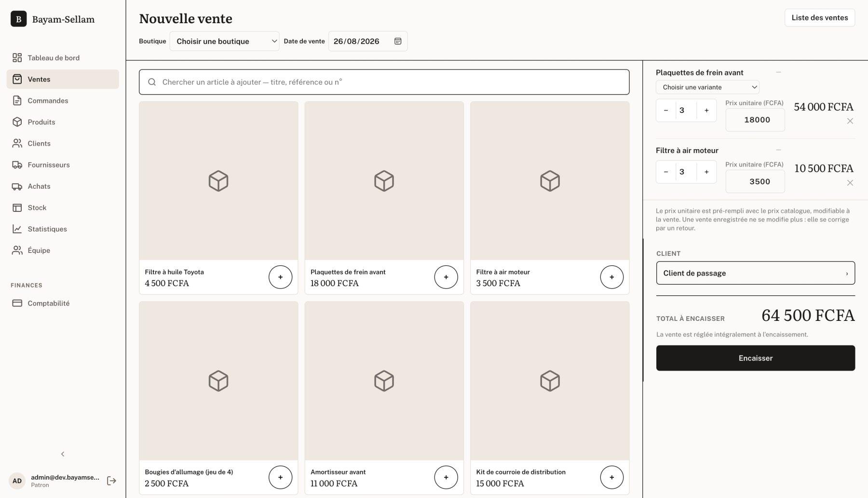The width and height of the screenshot is (868, 498).
Task: Go to Fournisseurs
Action: pos(63,165)
